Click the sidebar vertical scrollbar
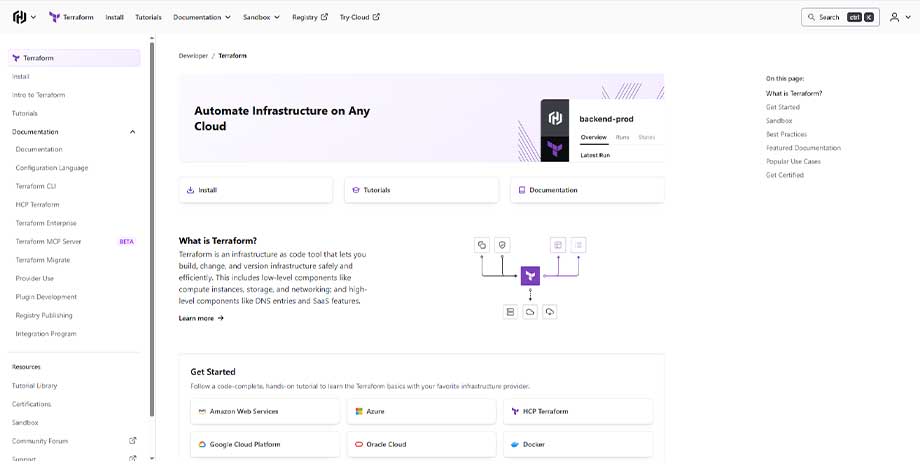 152,229
